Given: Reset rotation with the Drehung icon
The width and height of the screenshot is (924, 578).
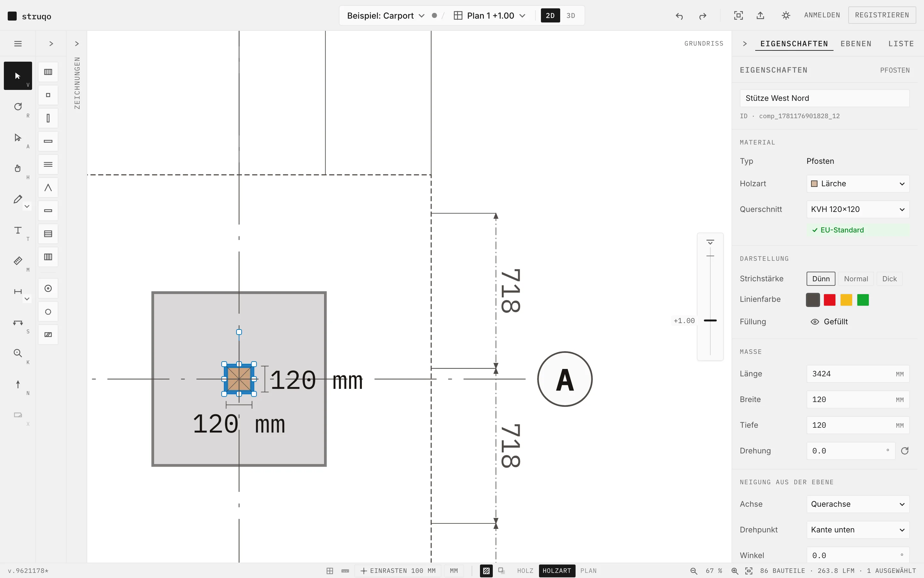Looking at the screenshot, I should (x=904, y=451).
